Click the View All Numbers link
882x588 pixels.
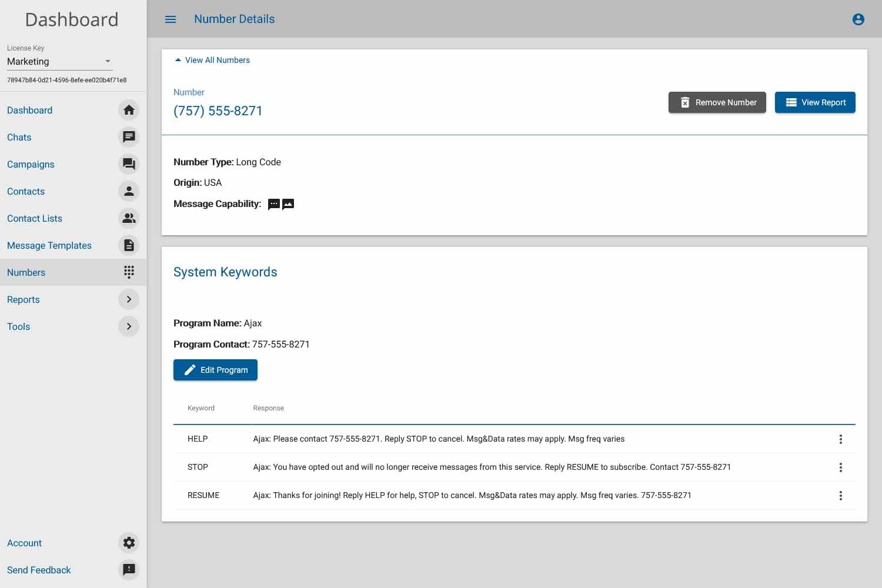click(217, 60)
